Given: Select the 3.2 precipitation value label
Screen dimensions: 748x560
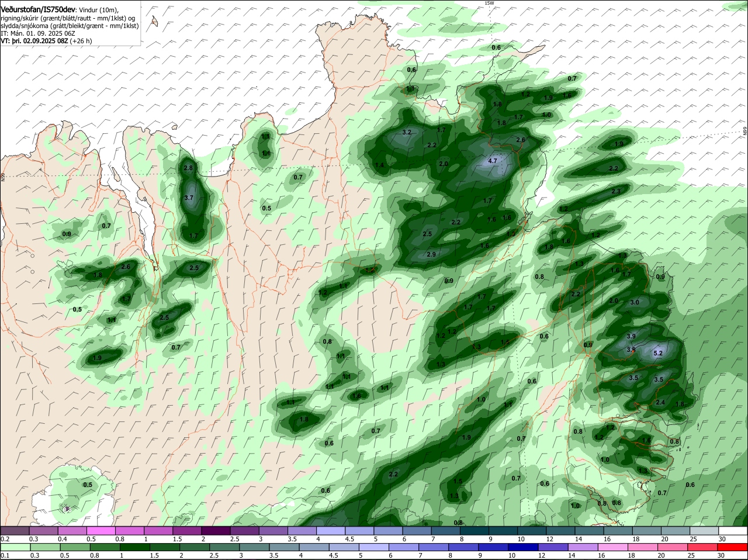Looking at the screenshot, I should [x=407, y=133].
